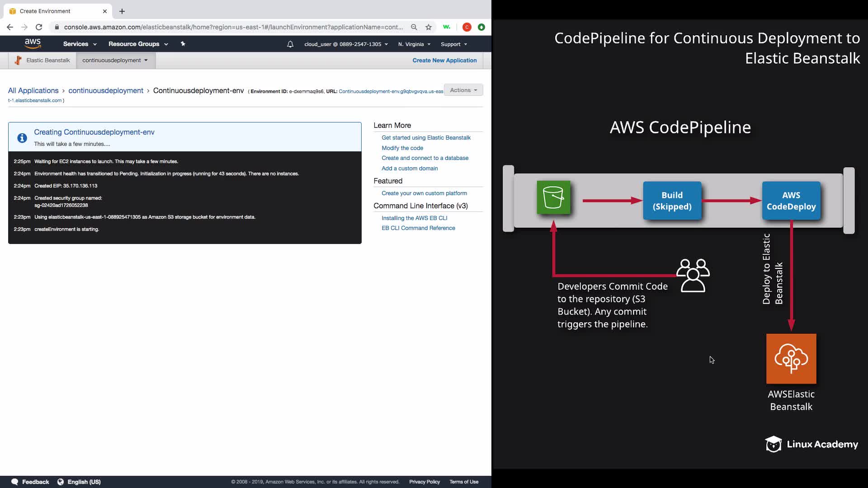Click Create New Application link

pos(444,60)
